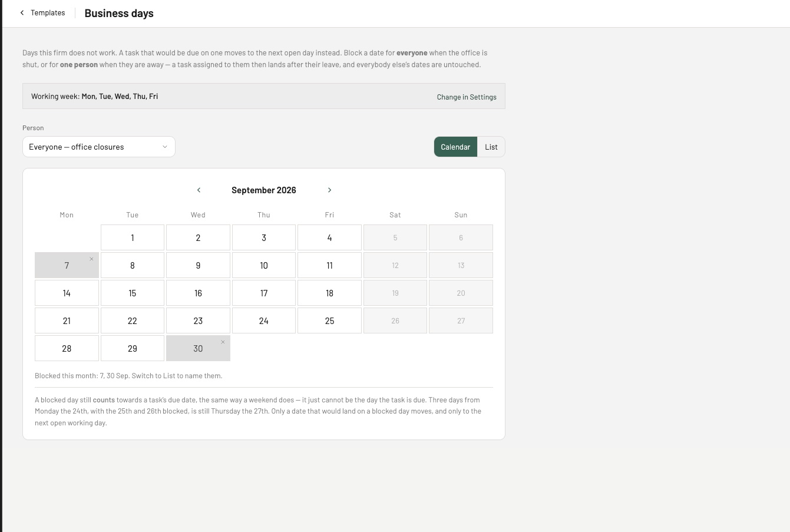Toggle block on 24 September
The width and height of the screenshot is (790, 532).
(264, 320)
